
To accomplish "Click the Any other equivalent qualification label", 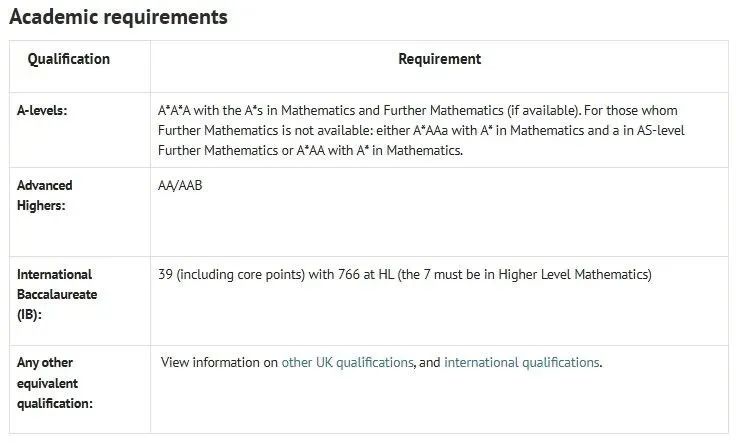I will (54, 383).
